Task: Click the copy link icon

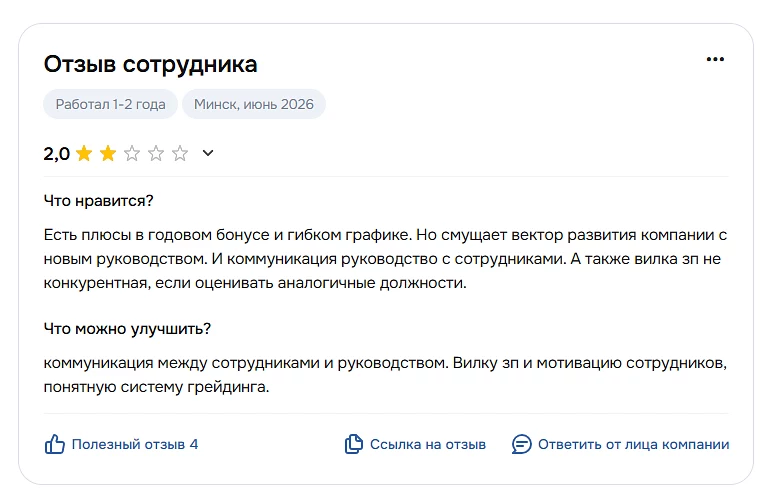Action: [x=353, y=444]
